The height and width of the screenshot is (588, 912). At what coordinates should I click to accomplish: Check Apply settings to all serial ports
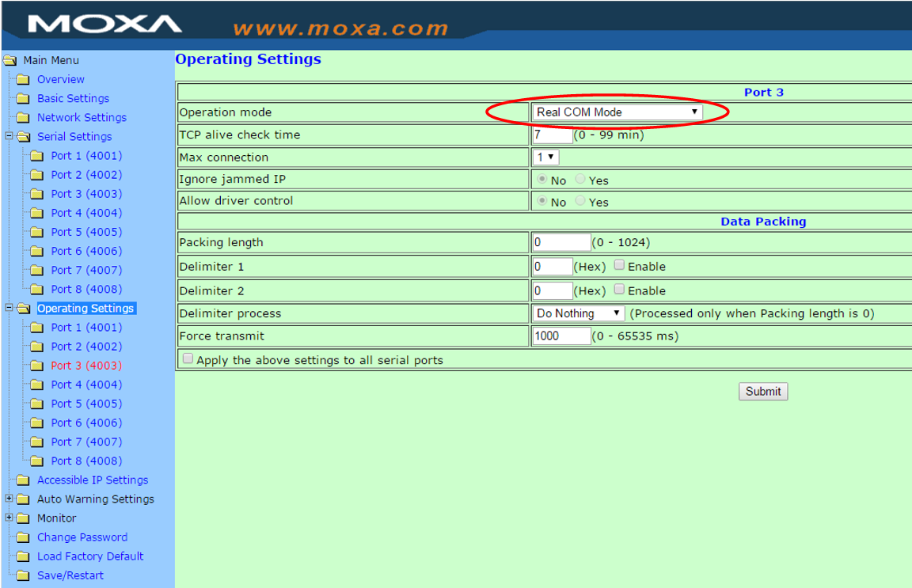[x=188, y=358]
